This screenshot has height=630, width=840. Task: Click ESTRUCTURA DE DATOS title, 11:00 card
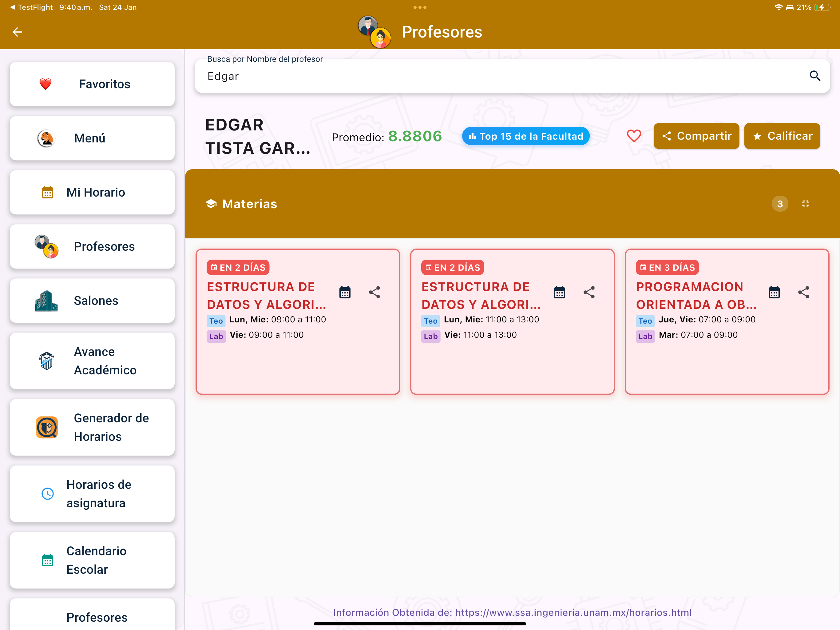[x=481, y=296]
